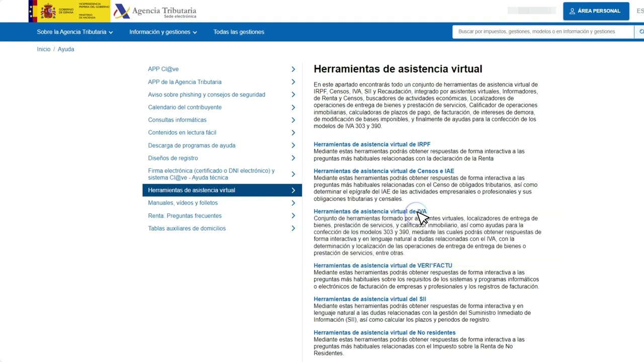644x362 pixels.
Task: Open Diseños de registro sidebar item
Action: [173, 158]
